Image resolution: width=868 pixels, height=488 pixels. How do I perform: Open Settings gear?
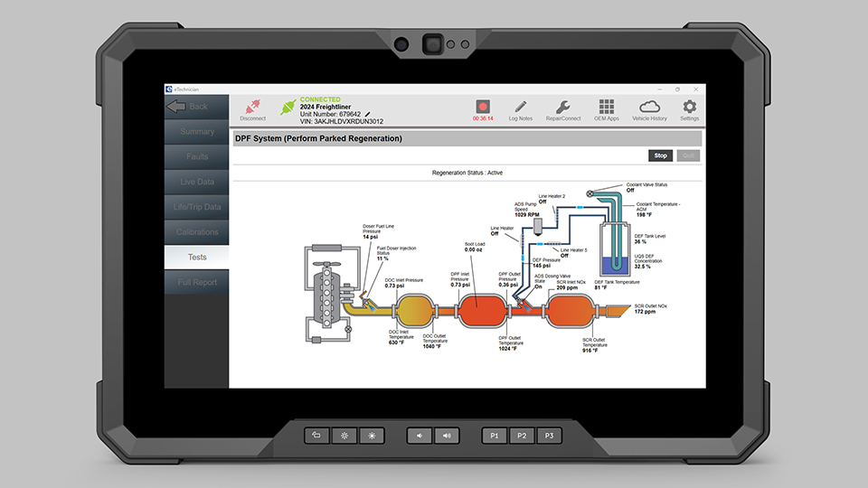pyautogui.click(x=689, y=110)
